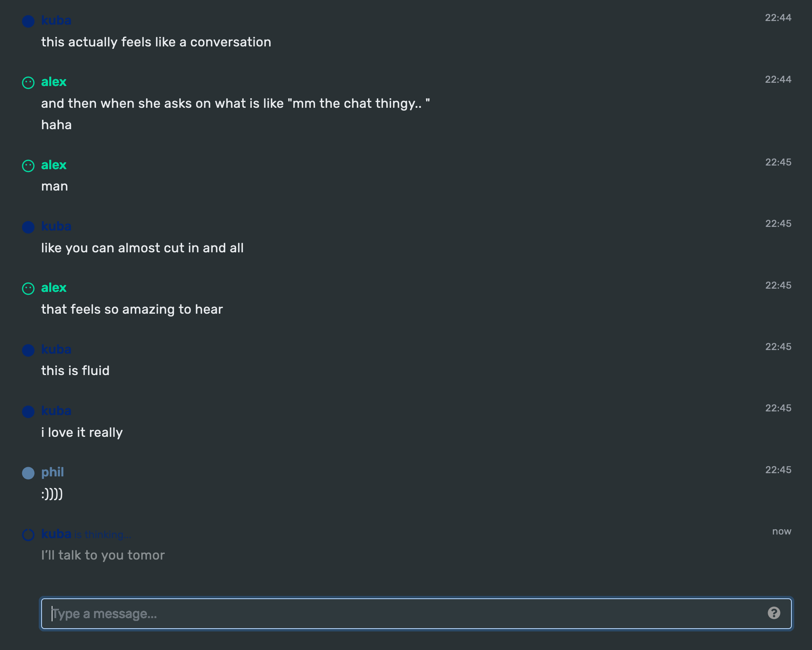Screen dimensions: 812x650
Task: Click kuba's thinking spinner icon
Action: click(x=28, y=535)
